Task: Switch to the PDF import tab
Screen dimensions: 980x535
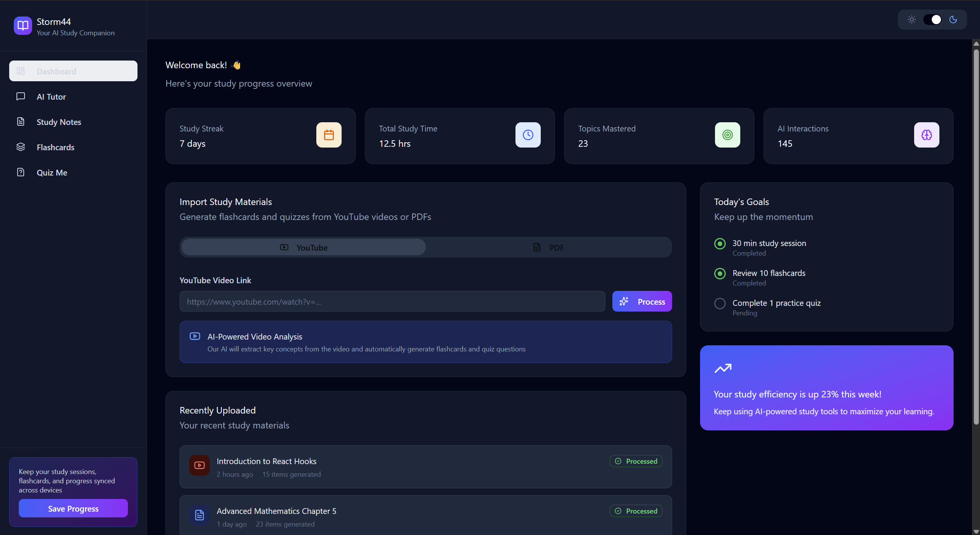Action: coord(548,248)
